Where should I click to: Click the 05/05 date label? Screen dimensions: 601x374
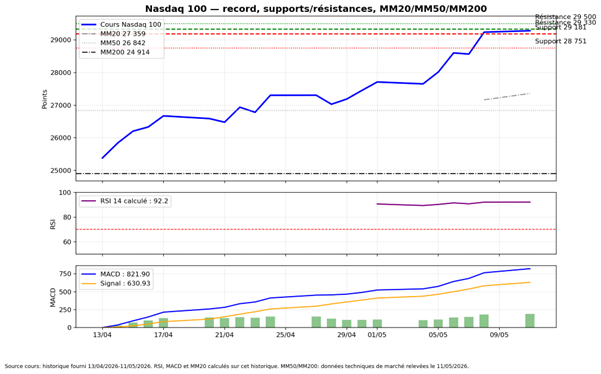tap(438, 335)
